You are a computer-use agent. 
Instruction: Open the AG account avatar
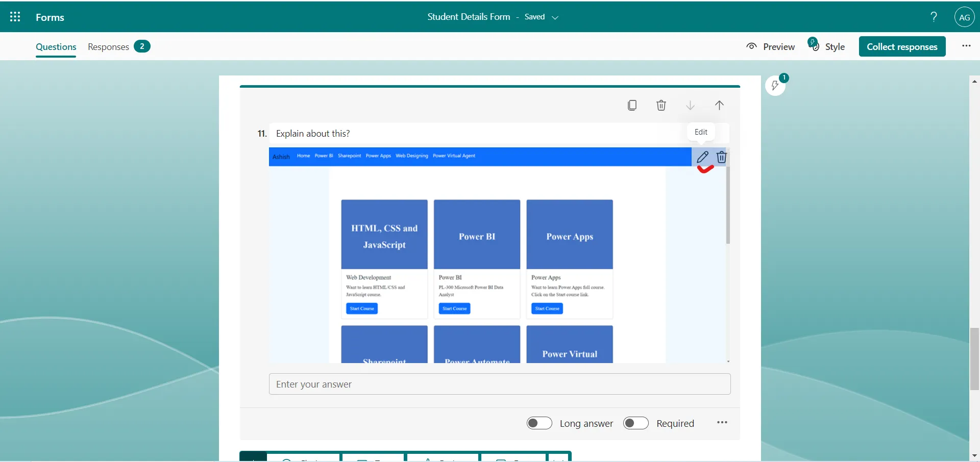[x=964, y=17]
